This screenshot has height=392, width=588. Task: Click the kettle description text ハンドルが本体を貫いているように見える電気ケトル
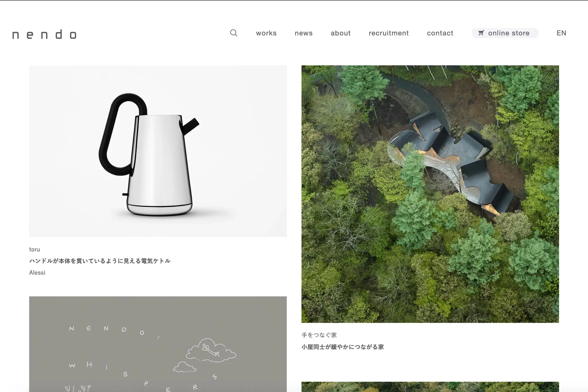coord(100,261)
